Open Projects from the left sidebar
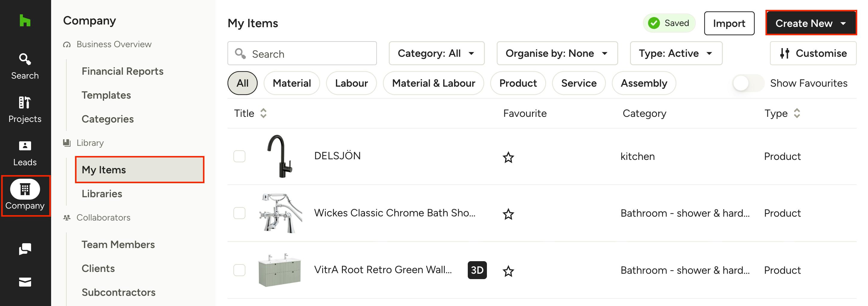The height and width of the screenshot is (306, 868). (x=25, y=110)
